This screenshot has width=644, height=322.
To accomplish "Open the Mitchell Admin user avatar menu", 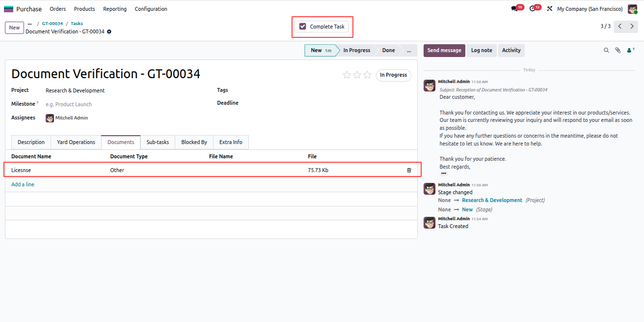I will point(632,9).
